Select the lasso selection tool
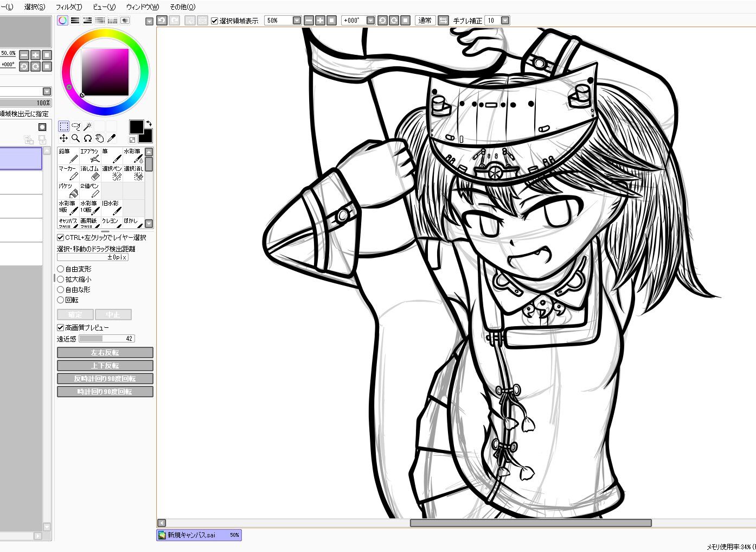This screenshot has width=756, height=552. pos(75,126)
